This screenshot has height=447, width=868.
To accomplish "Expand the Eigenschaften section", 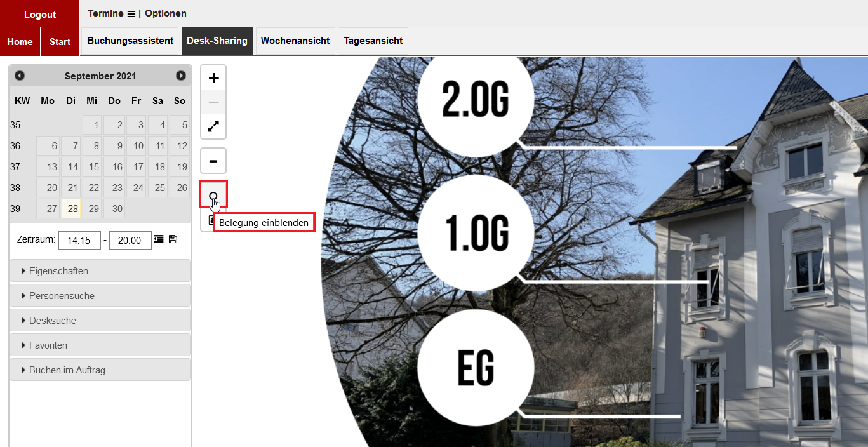I will 100,271.
